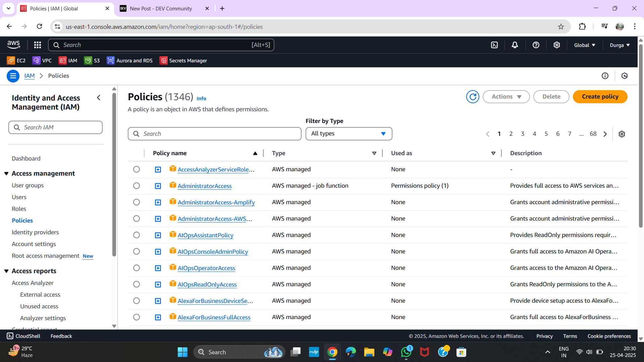The image size is (644, 362).
Task: Open the Filter by Type dropdown
Action: (349, 134)
